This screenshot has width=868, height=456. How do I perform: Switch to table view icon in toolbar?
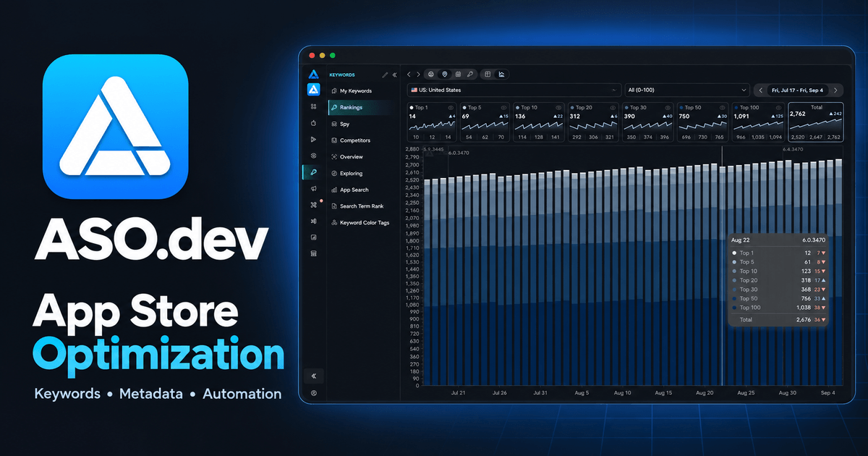[x=488, y=74]
